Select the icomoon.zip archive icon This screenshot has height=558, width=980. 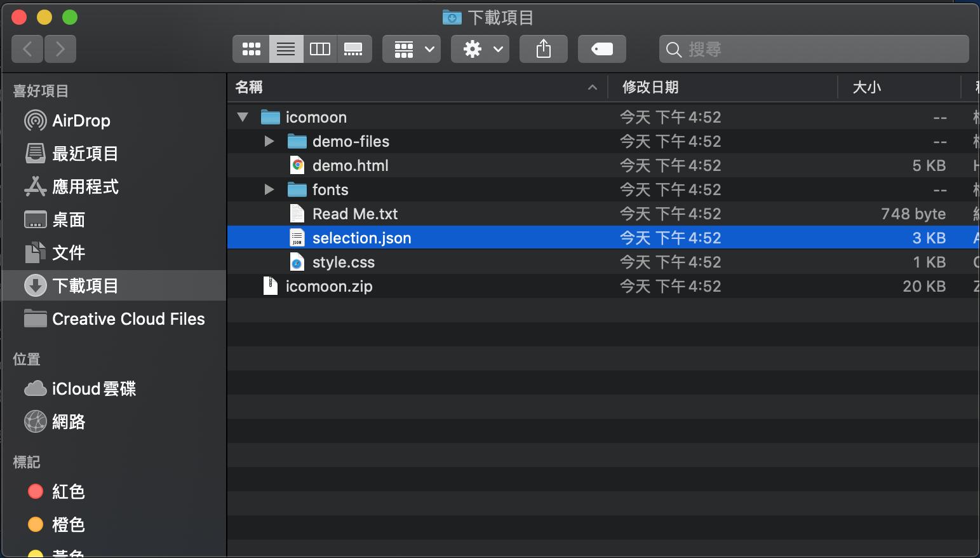click(271, 286)
